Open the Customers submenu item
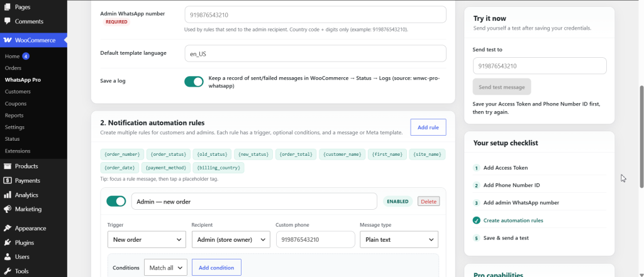 click(x=18, y=92)
